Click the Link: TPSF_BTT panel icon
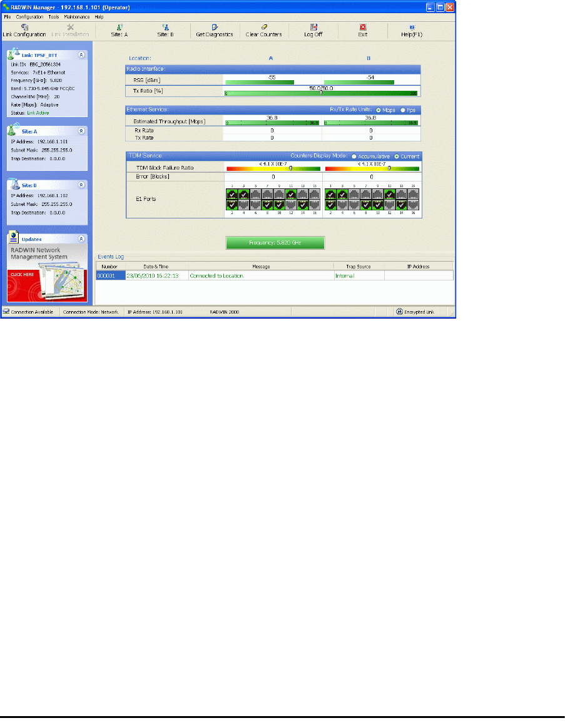 [x=13, y=53]
